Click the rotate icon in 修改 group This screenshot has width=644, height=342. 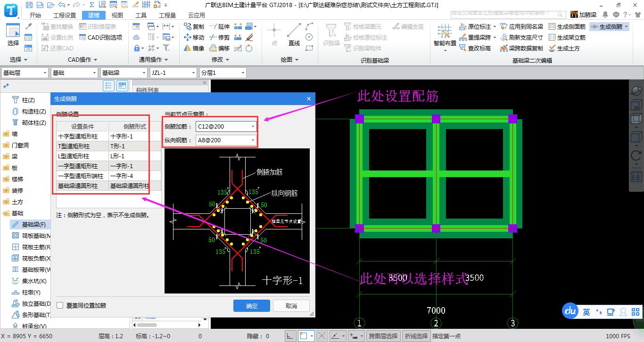249,48
